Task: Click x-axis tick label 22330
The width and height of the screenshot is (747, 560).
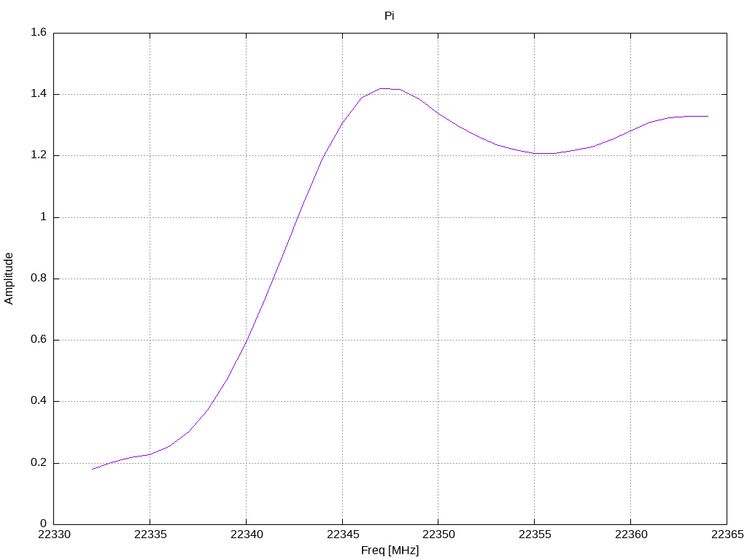Action: 54,534
